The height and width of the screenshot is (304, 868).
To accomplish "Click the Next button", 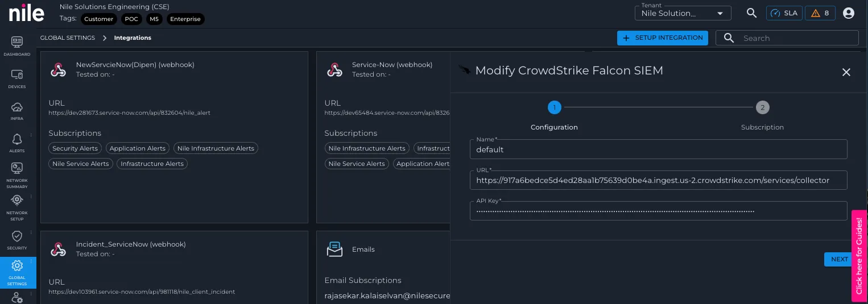I will pos(839,259).
